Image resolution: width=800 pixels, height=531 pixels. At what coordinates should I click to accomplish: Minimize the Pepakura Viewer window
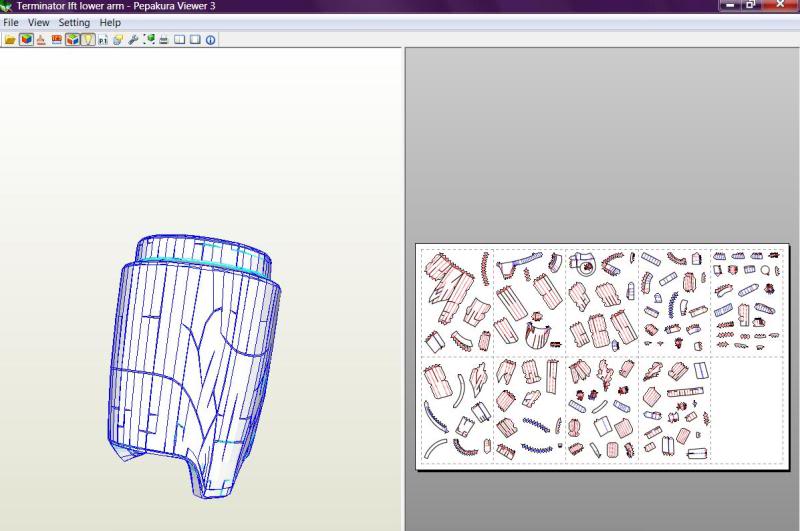coord(730,5)
